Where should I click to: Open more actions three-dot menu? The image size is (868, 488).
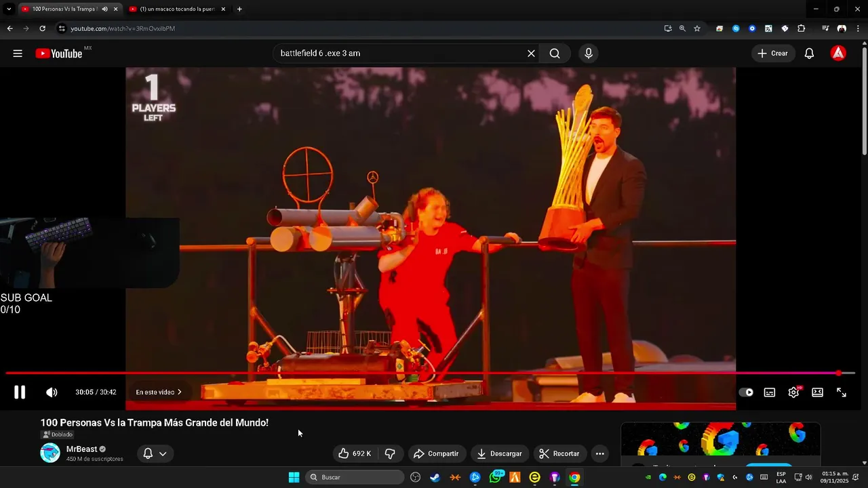[599, 453]
